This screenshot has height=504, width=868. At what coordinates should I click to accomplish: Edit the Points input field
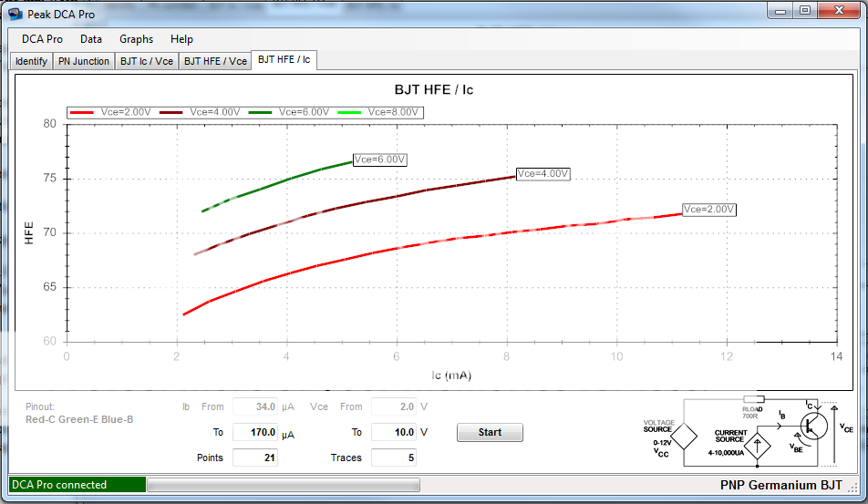click(x=254, y=458)
